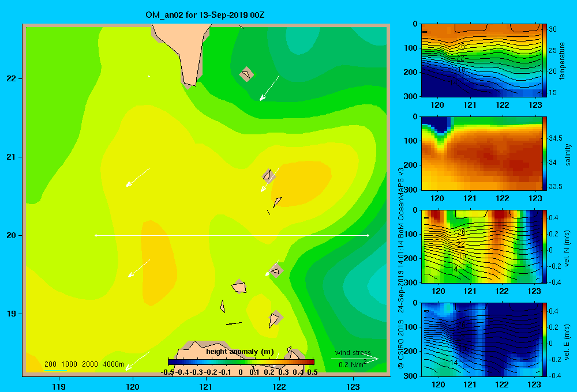Click the 'temperature' axis label

562,61
